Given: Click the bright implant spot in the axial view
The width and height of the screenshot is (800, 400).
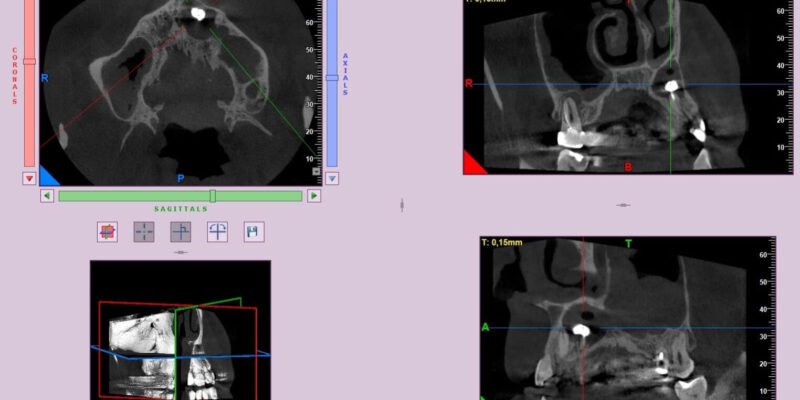Looking at the screenshot, I should click(x=197, y=14).
